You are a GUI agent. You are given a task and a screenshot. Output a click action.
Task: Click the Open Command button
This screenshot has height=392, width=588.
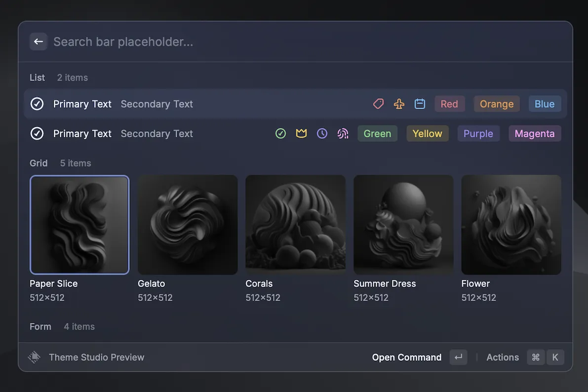[x=406, y=357]
